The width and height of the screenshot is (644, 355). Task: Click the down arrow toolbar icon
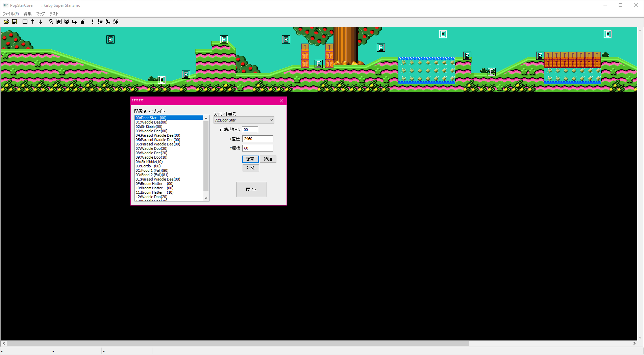click(x=40, y=22)
